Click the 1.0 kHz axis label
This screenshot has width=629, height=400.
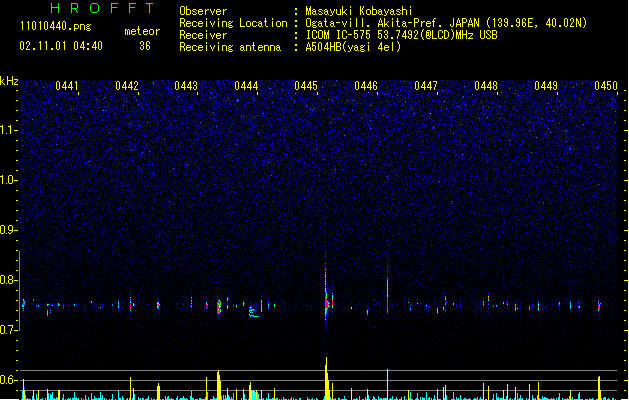[8, 180]
